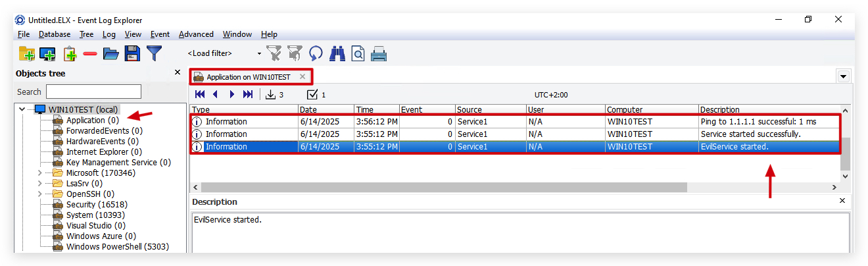Open the View menu
868x266 pixels.
tap(133, 34)
